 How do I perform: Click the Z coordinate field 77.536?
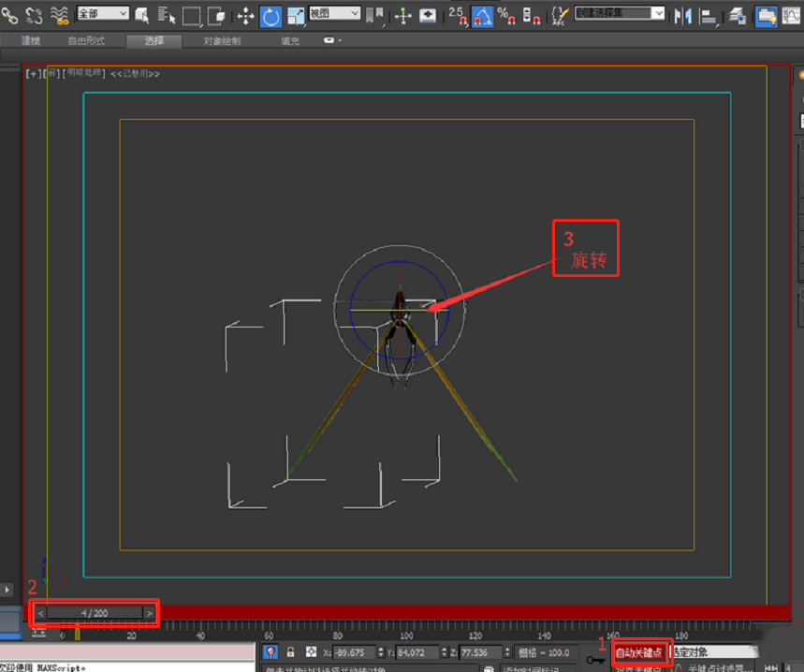pyautogui.click(x=481, y=652)
